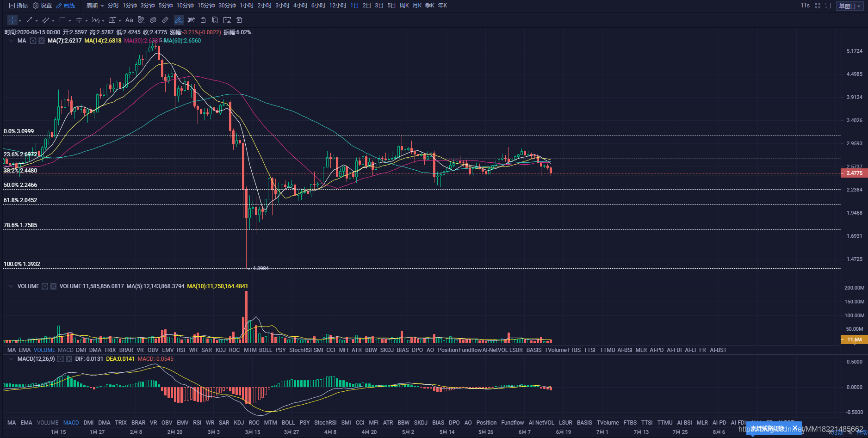Image resolution: width=868 pixels, height=438 pixels.
Task: Open VOLUME indicator settings gear
Action: (x=45, y=286)
